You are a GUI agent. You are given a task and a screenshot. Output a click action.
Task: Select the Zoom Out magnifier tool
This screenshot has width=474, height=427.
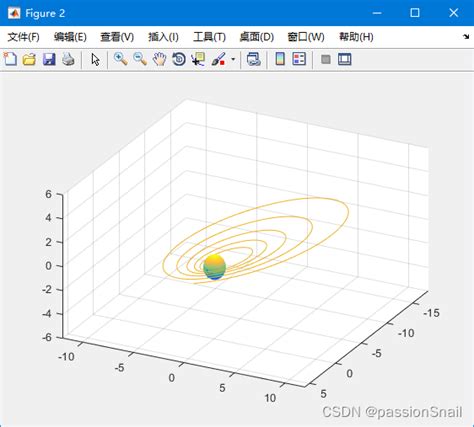pos(140,60)
